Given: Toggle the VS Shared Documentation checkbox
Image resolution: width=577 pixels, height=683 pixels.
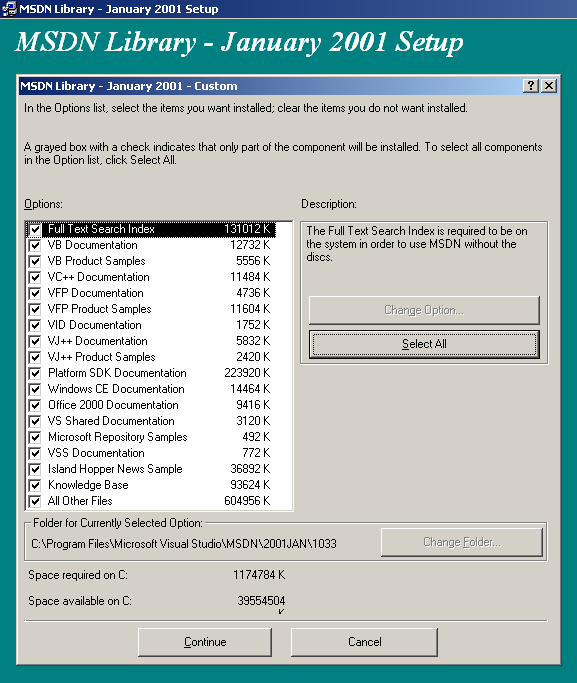Looking at the screenshot, I should (x=35, y=421).
